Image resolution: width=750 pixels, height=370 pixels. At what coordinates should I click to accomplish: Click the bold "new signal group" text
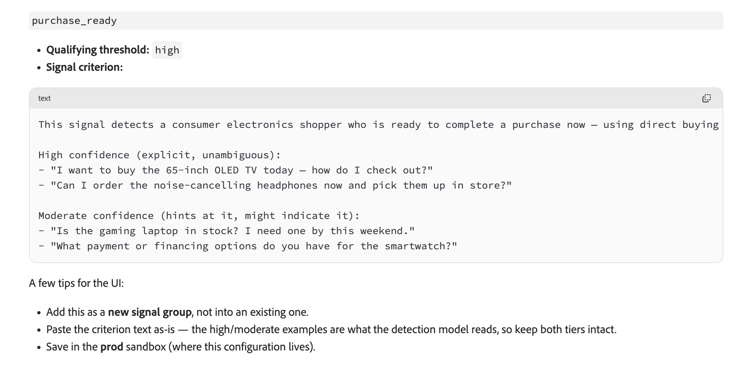150,312
